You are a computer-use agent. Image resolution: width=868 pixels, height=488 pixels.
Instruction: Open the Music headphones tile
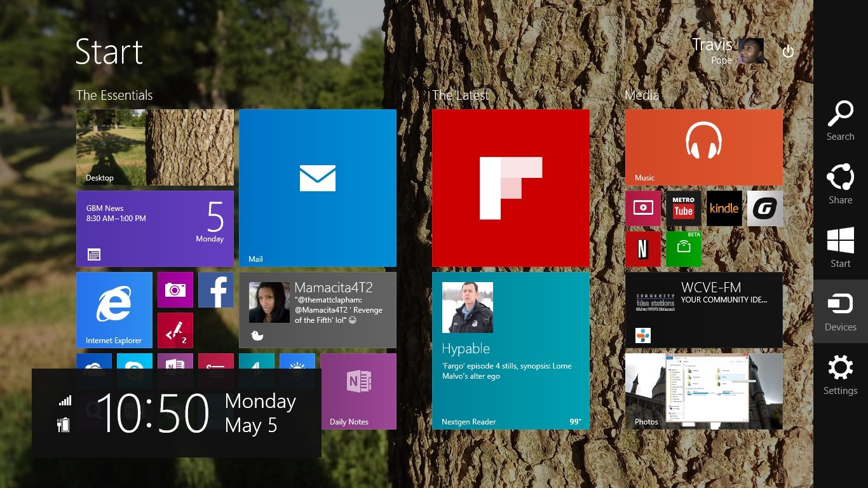pyautogui.click(x=704, y=147)
